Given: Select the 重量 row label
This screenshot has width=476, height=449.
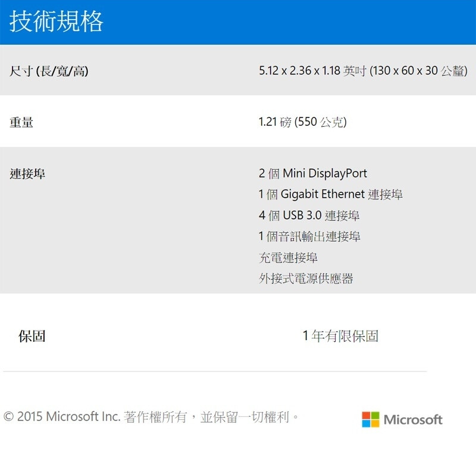Looking at the screenshot, I should 21,122.
